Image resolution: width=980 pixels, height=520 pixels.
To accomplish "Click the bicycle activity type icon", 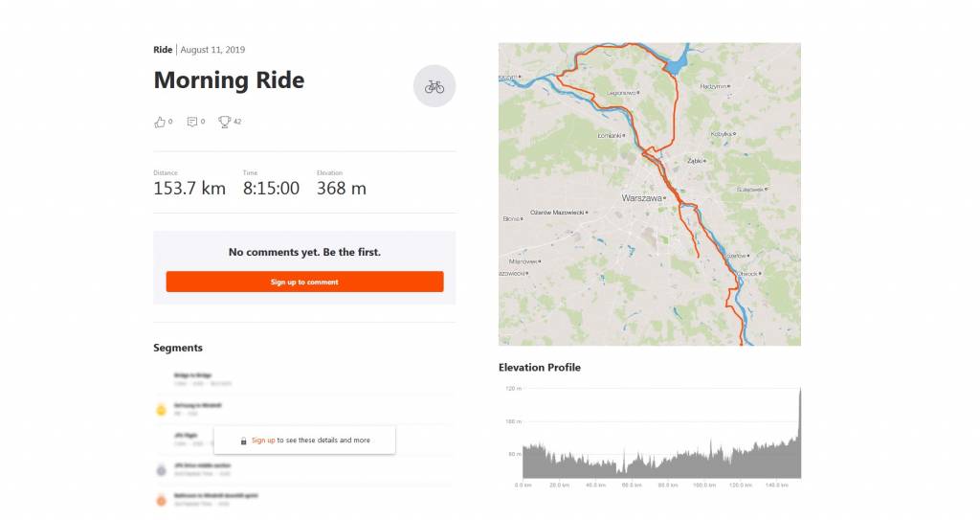I will click(x=434, y=87).
